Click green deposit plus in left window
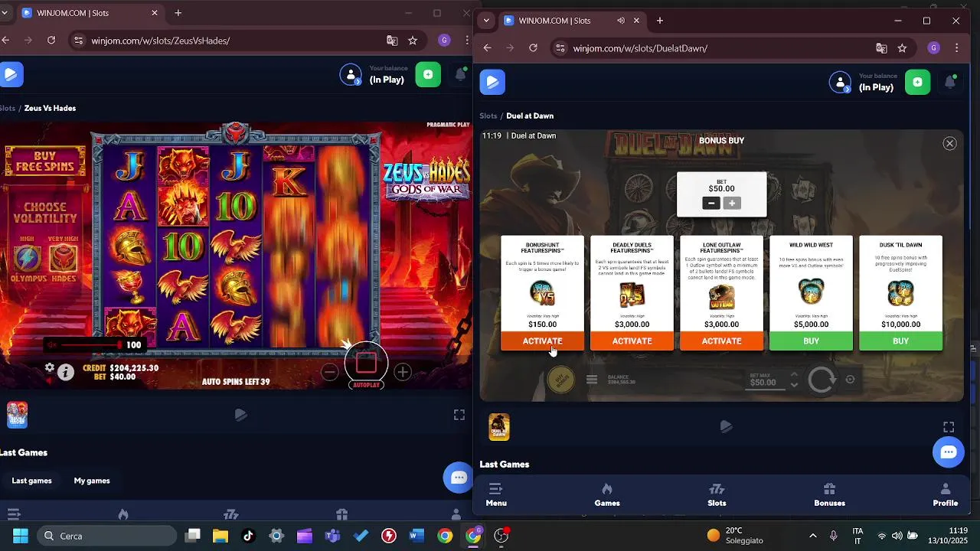980x551 pixels. pyautogui.click(x=428, y=74)
